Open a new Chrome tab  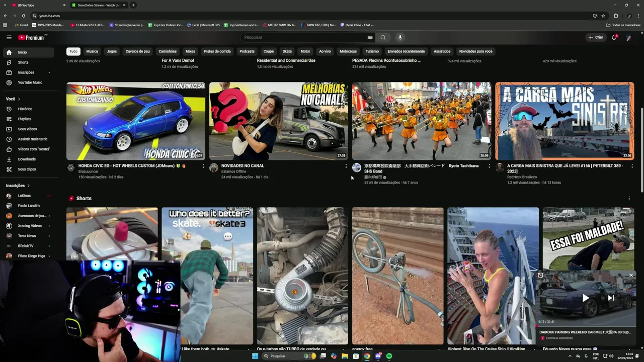coord(133,5)
